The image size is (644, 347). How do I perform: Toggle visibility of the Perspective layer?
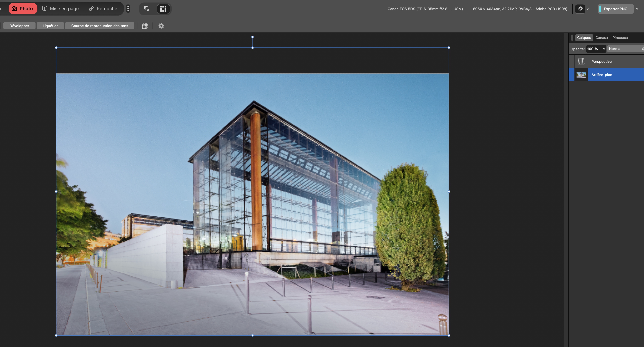(x=572, y=62)
